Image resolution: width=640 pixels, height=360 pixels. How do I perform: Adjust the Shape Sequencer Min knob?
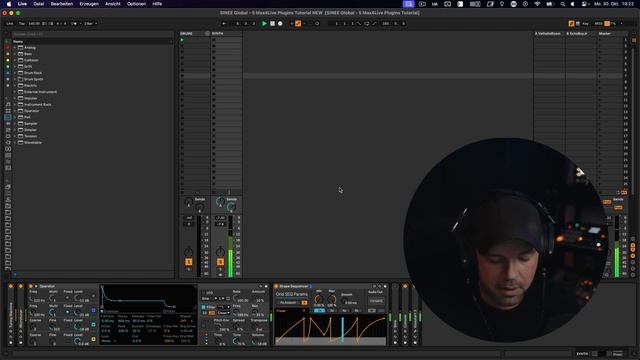[x=318, y=299]
